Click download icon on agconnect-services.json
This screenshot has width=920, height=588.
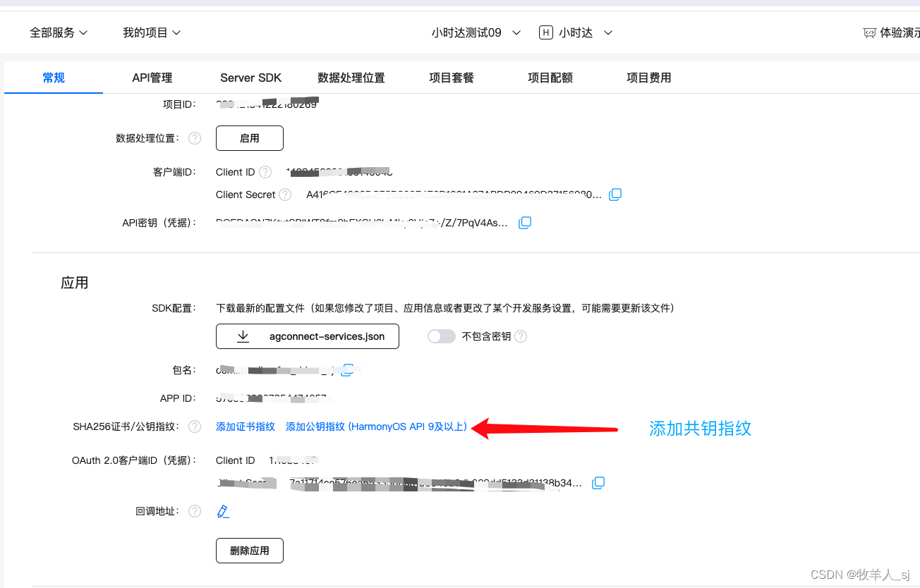point(243,336)
